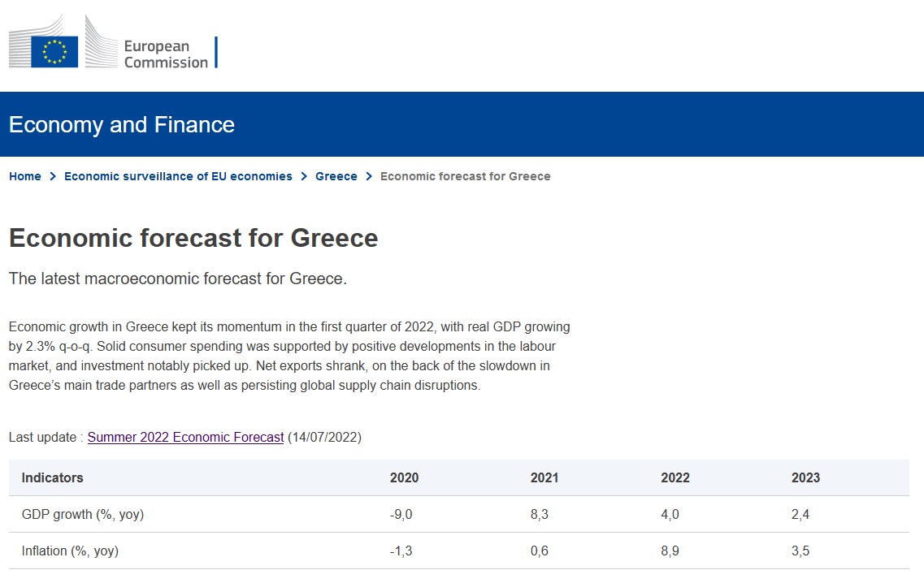Click the Inflation (%, yoy) row label
Viewport: 924px width, 583px height.
(71, 551)
